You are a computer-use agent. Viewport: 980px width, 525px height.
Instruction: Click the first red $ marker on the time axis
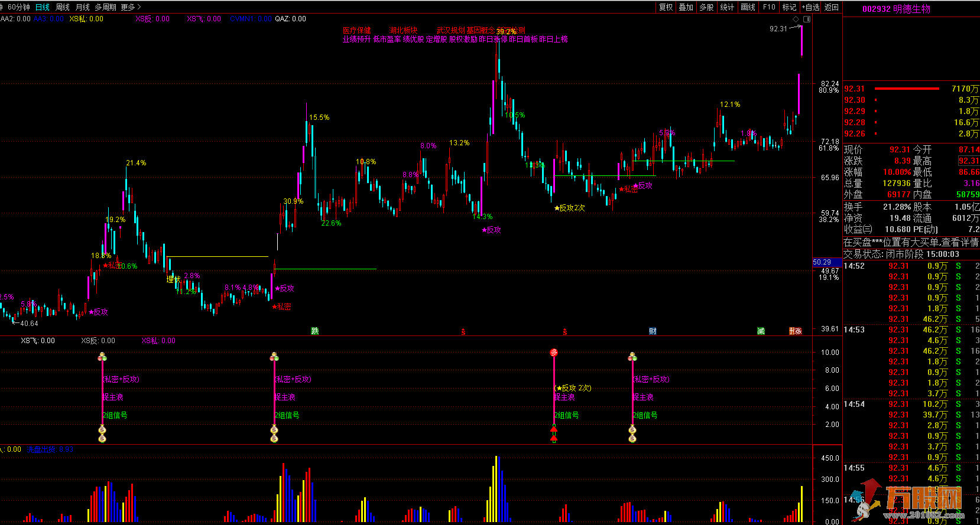(463, 332)
